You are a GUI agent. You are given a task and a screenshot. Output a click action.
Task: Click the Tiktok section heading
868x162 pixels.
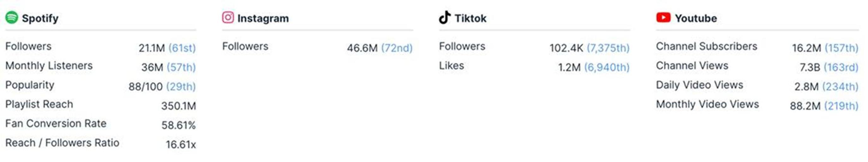(470, 18)
